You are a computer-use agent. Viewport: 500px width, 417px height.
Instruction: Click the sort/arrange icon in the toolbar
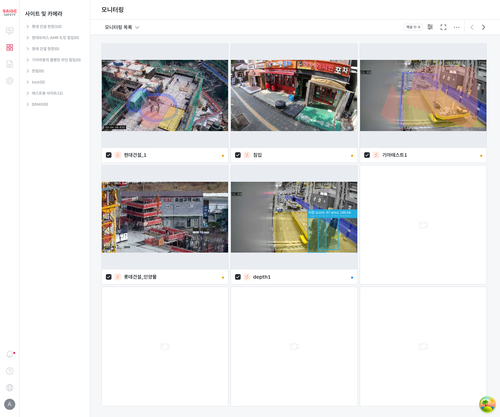(430, 27)
